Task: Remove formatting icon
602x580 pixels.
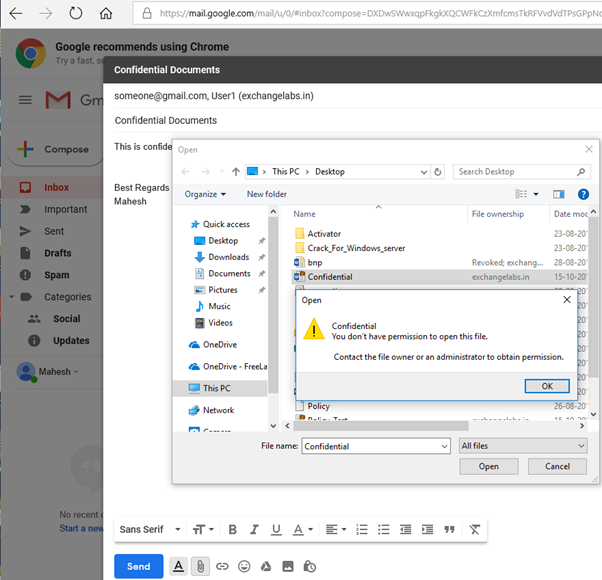Action: point(475,529)
